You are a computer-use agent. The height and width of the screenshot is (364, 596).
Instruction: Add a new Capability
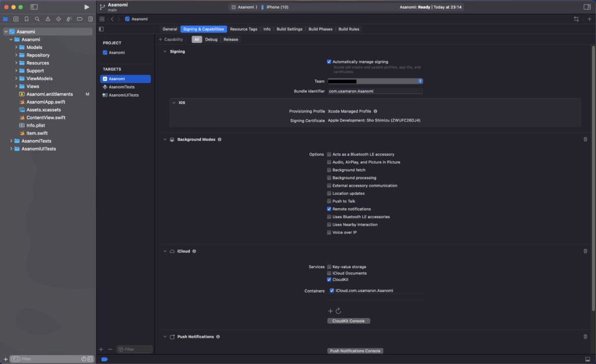pyautogui.click(x=171, y=40)
